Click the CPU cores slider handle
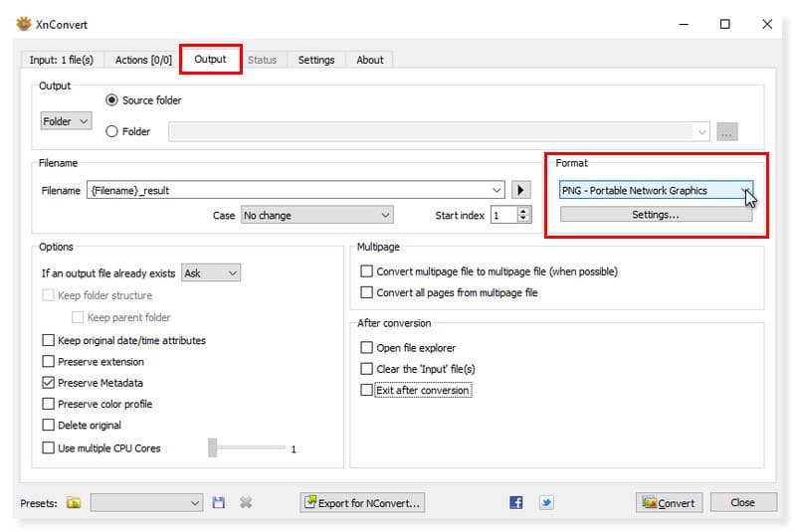The height and width of the screenshot is (532, 796). point(213,448)
